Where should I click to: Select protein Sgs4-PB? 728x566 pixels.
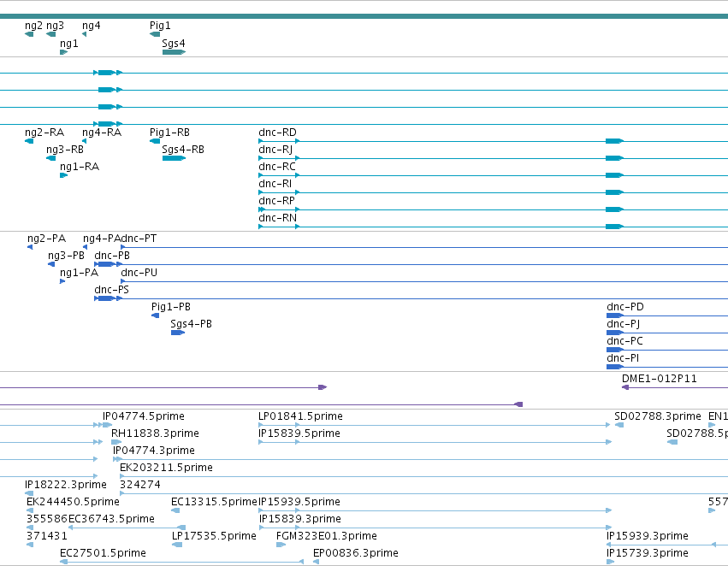click(191, 324)
